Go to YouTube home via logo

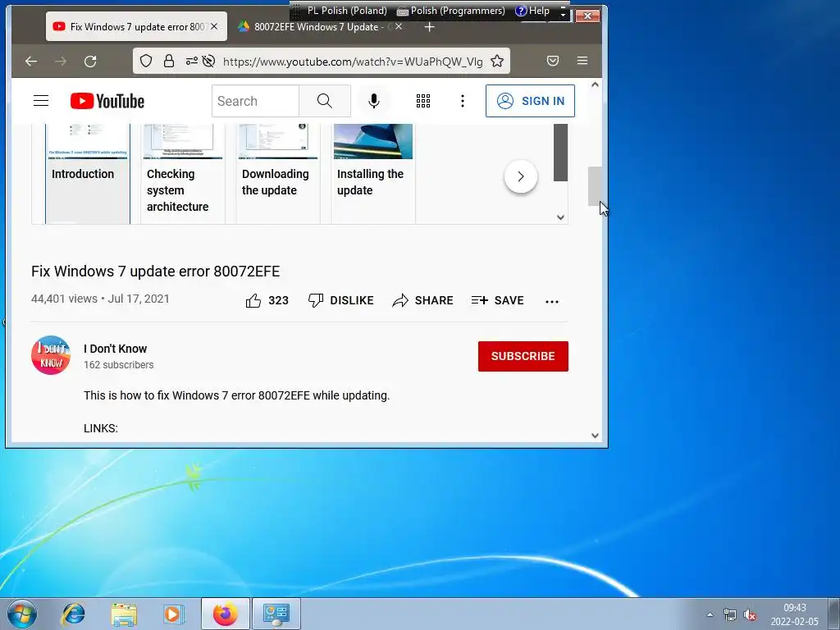click(107, 101)
